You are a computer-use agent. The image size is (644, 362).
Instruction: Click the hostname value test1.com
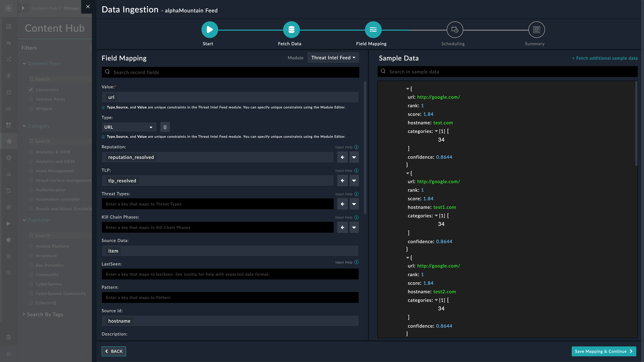(x=444, y=207)
